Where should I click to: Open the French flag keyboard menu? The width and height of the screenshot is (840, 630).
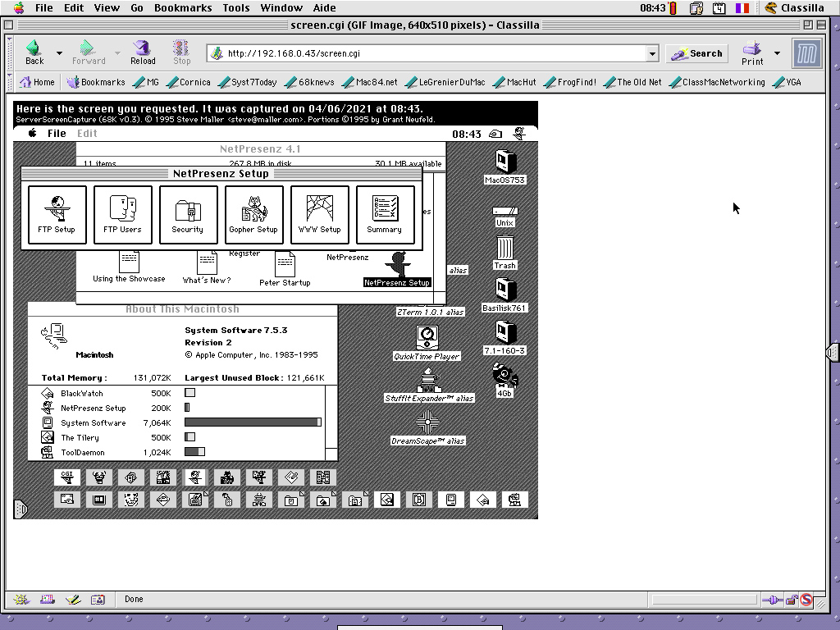(x=742, y=8)
